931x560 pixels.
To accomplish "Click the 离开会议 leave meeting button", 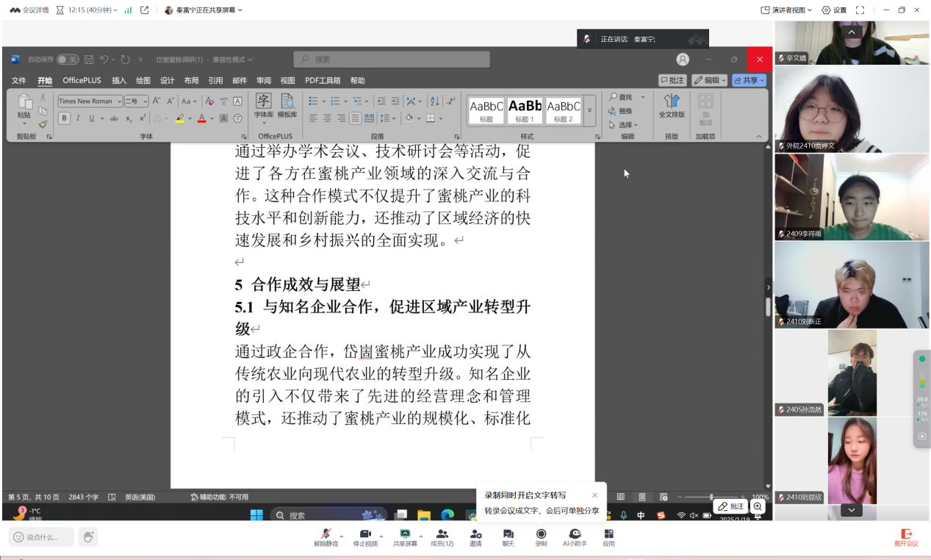I will pyautogui.click(x=906, y=537).
